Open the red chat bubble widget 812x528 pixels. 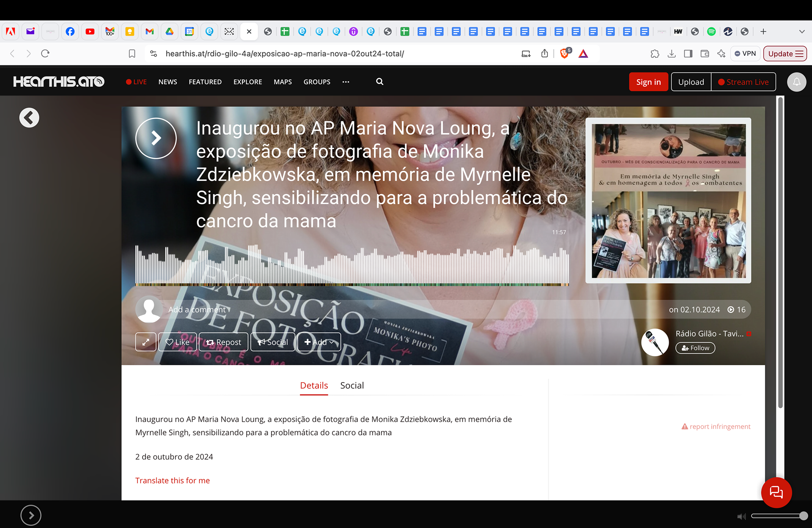point(776,492)
